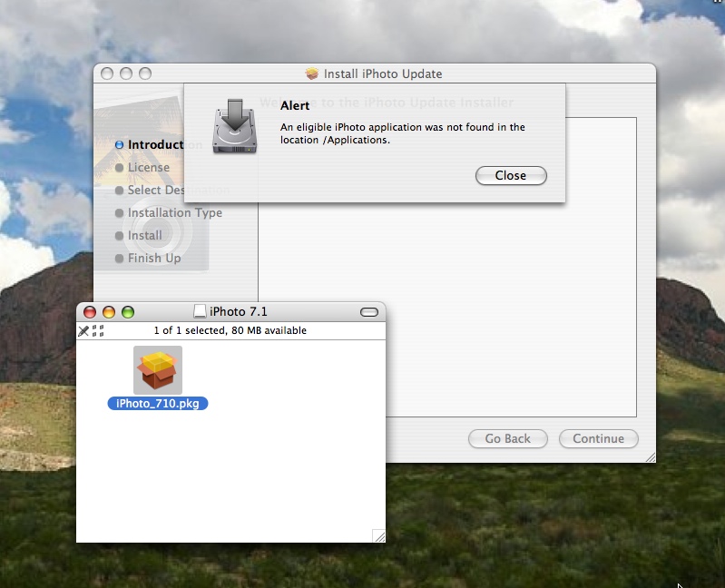
Task: Dismiss the alert with the Close button
Action: click(511, 176)
